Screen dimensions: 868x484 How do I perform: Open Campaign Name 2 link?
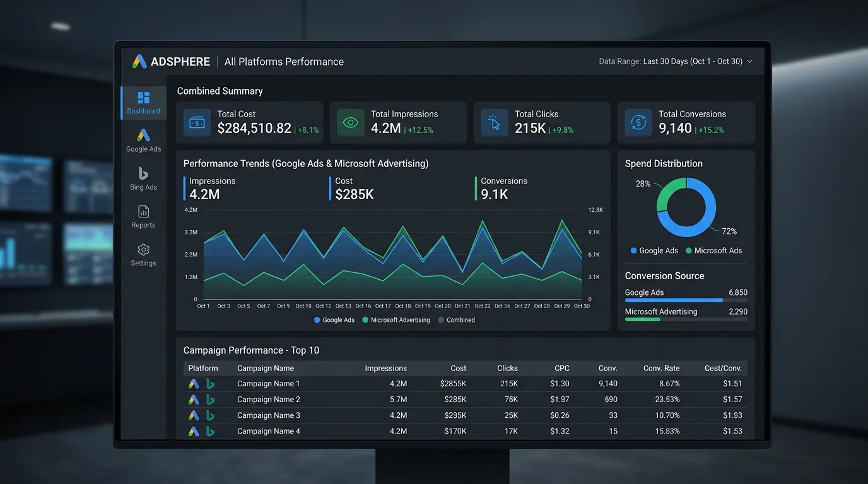(269, 400)
